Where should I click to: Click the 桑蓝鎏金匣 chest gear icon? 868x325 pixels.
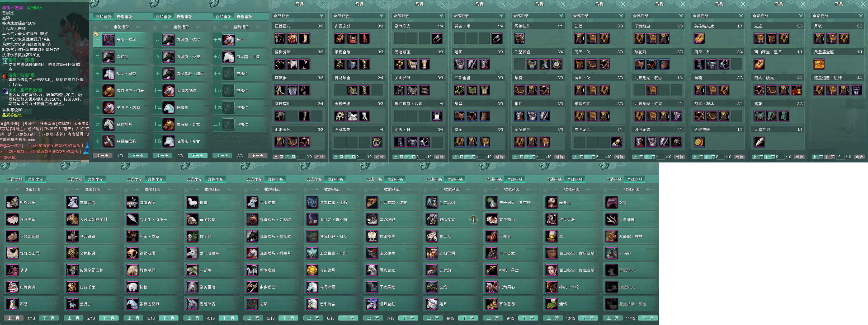[819, 64]
